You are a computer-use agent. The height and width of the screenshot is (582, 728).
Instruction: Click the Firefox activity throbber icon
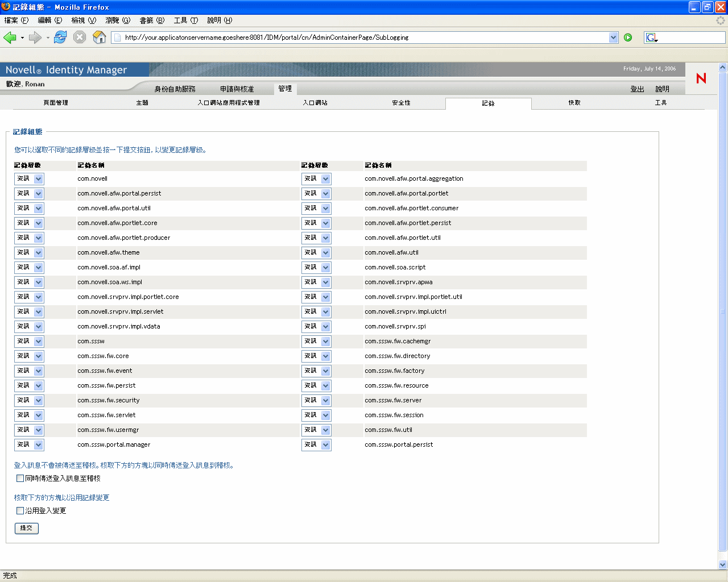[x=721, y=20]
